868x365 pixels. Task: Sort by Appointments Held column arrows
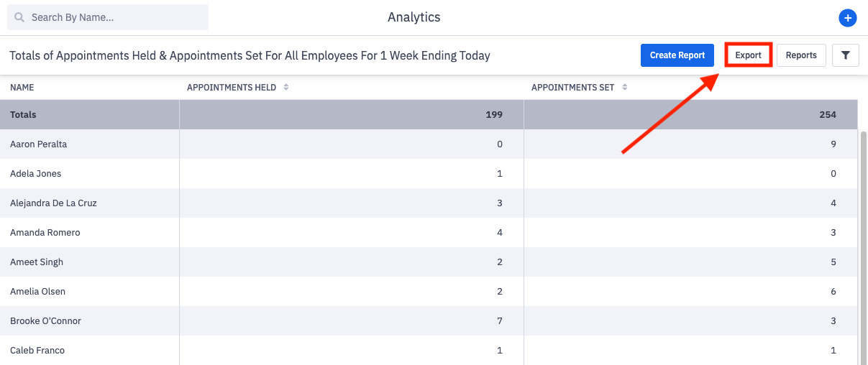[285, 88]
